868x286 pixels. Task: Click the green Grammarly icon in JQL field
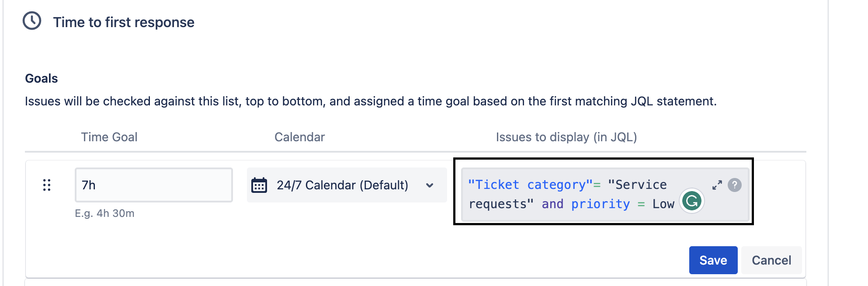pos(692,201)
